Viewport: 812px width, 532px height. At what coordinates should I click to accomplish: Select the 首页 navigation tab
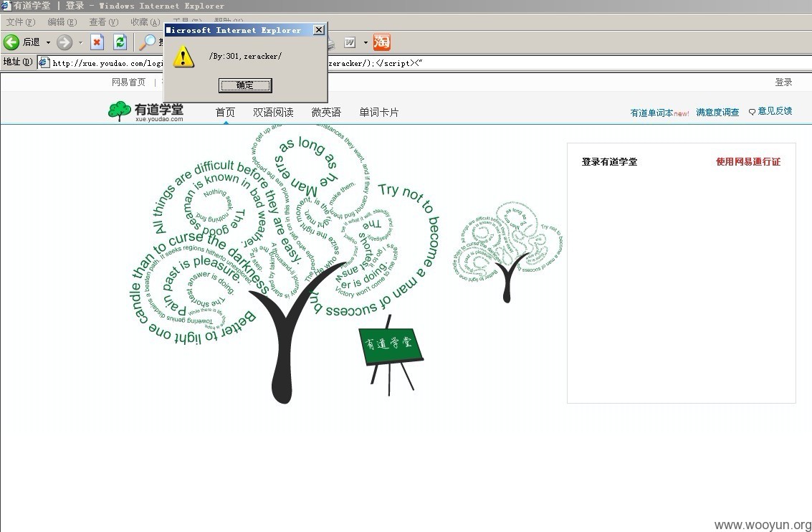(x=225, y=112)
